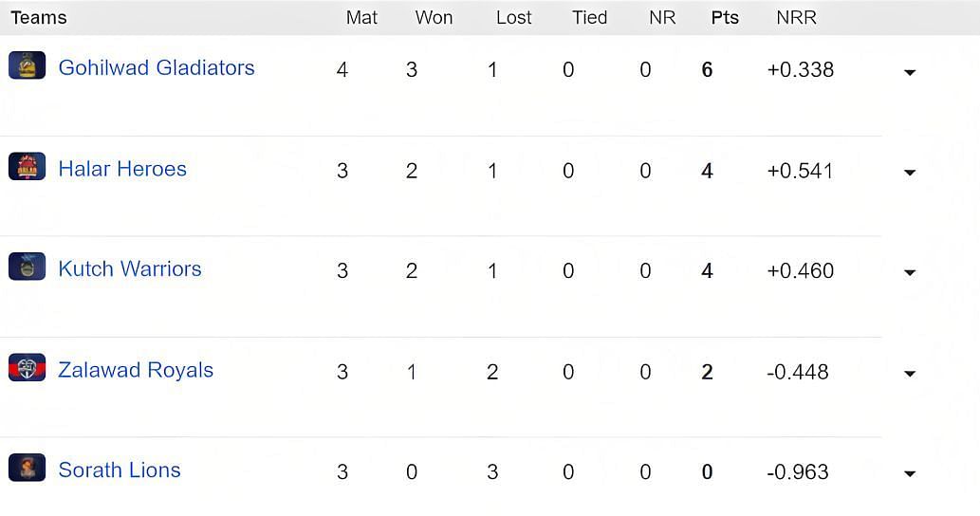Click the Halar Heroes team logo
The height and width of the screenshot is (516, 980).
click(27, 166)
